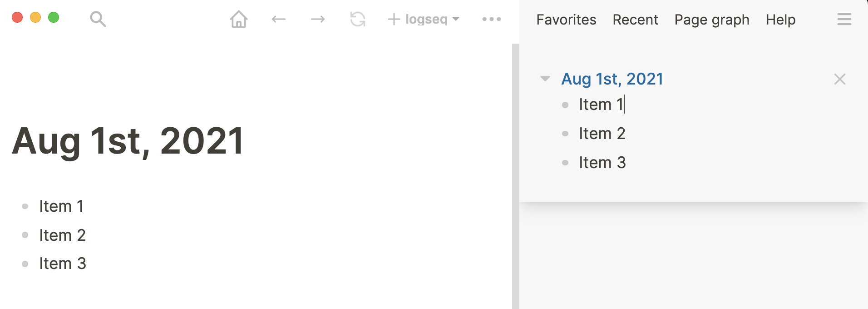868x309 pixels.
Task: Open the search bar
Action: point(98,19)
